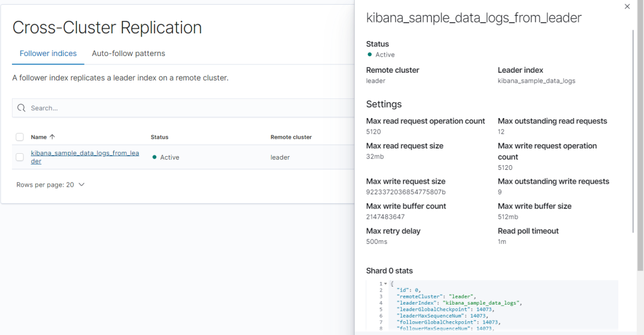
Task: Open the Rows per page dropdown
Action: pyautogui.click(x=51, y=185)
